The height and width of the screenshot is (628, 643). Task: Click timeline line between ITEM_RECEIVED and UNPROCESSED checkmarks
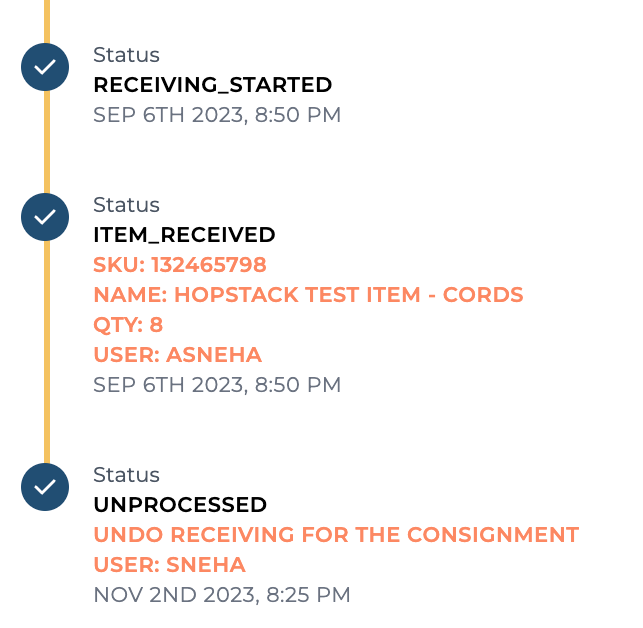(46, 352)
